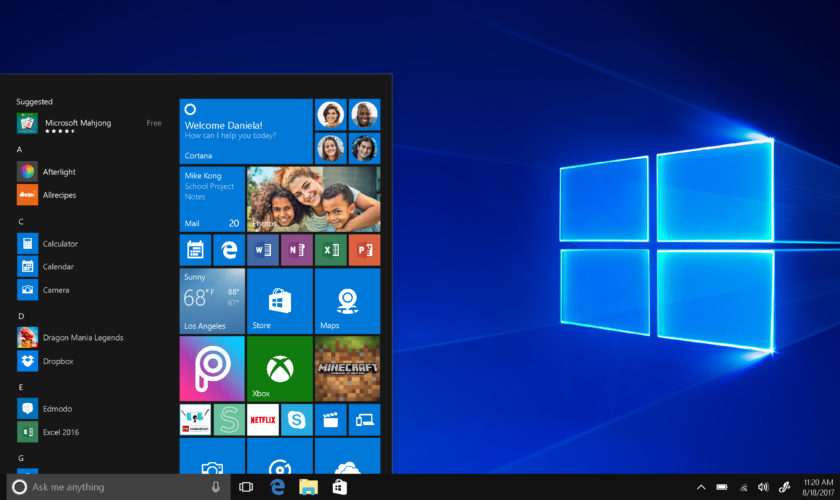The image size is (840, 500).
Task: Open the Maps tile
Action: point(347,300)
